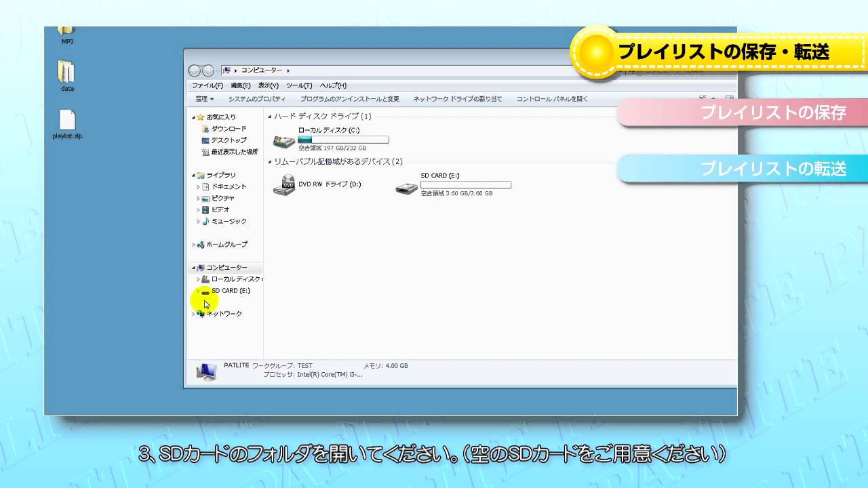Collapse the ハード ディスク ドライブ (1) group header

(270, 117)
